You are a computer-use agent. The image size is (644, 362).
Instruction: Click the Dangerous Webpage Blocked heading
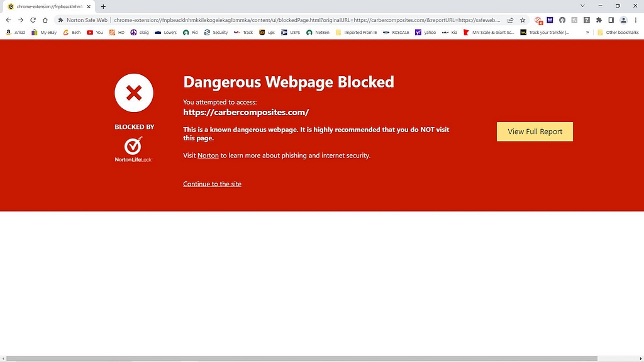pyautogui.click(x=289, y=82)
